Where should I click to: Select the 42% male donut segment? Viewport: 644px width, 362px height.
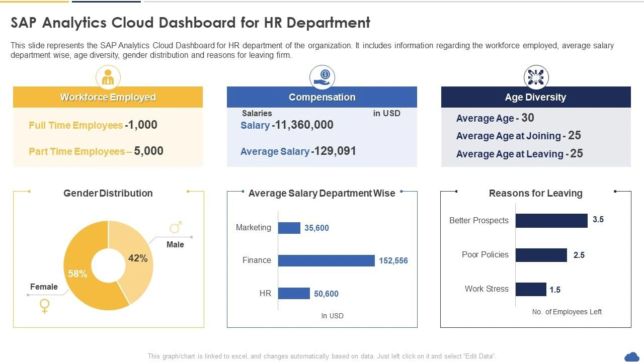tap(138, 258)
